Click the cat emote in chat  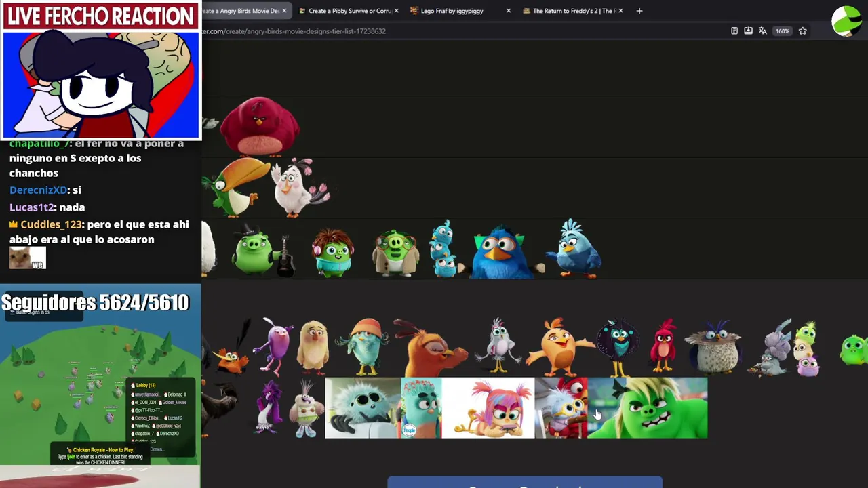(x=28, y=258)
